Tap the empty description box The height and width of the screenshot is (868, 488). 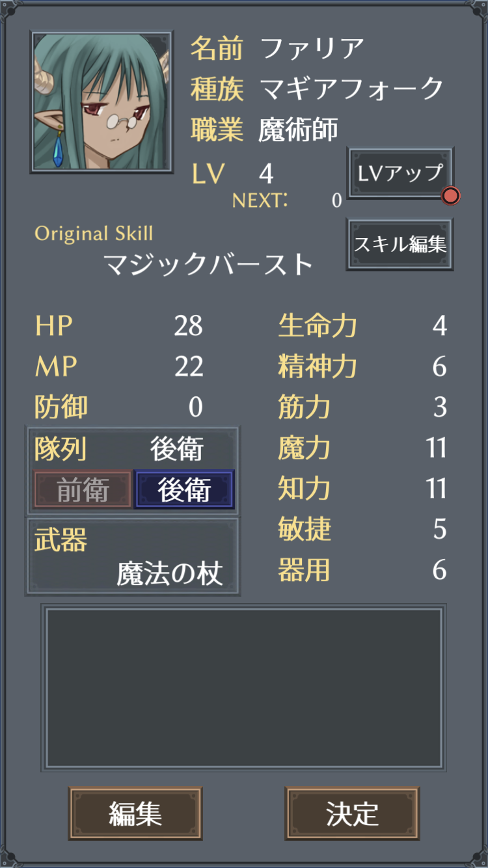tap(244, 688)
